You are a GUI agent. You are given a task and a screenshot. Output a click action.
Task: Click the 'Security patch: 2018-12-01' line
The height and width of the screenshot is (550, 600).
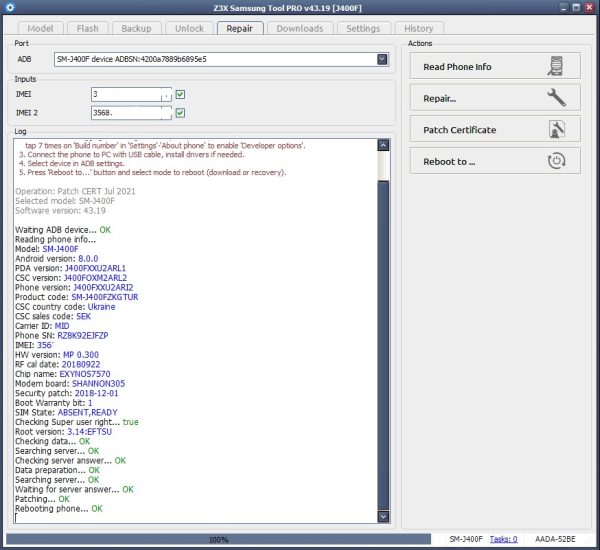(x=67, y=393)
